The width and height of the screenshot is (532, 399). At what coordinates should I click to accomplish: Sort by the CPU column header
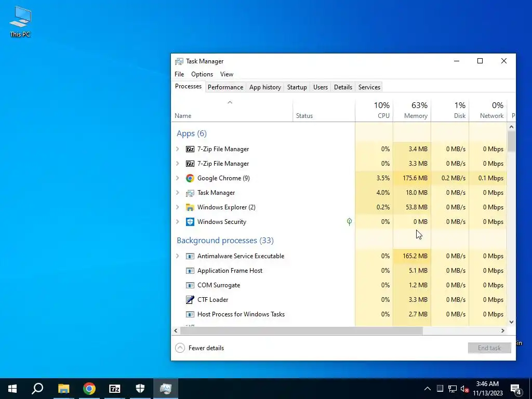coord(374,110)
